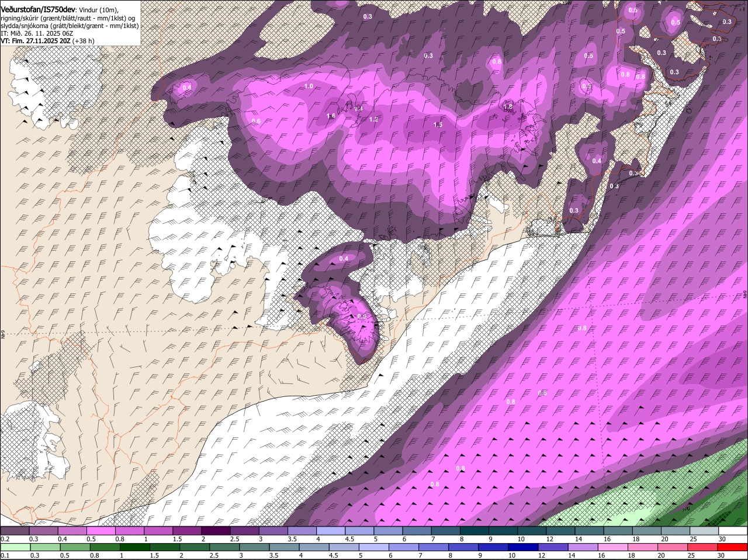This screenshot has height=560, width=748.
Task: Click the 2.5 swatch in the upper scale
Action: pyautogui.click(x=244, y=531)
